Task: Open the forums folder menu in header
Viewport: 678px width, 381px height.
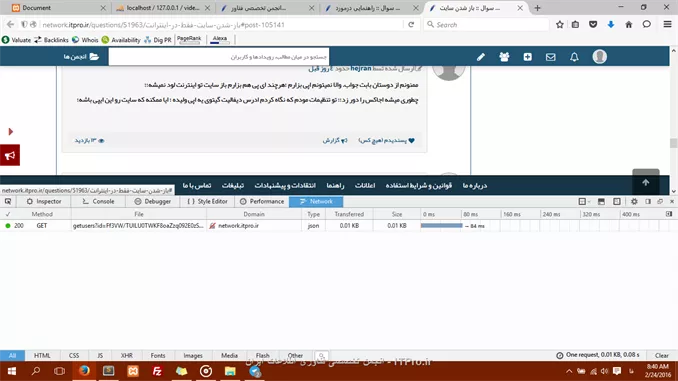Action: [81, 57]
